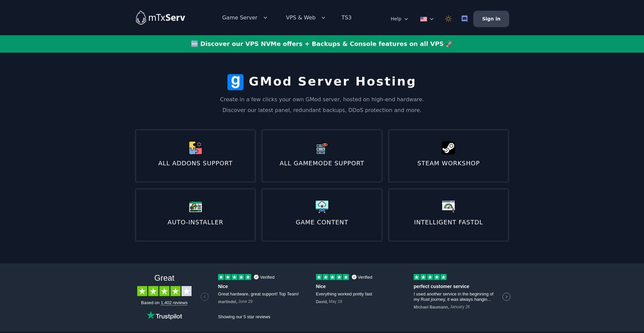Click the Auto-Installer icon

point(195,207)
